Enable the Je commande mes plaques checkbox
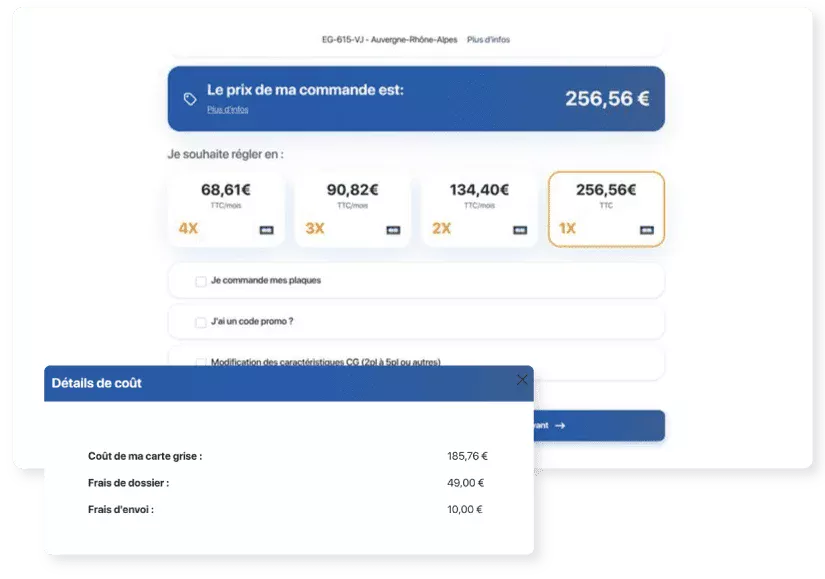 coord(199,281)
